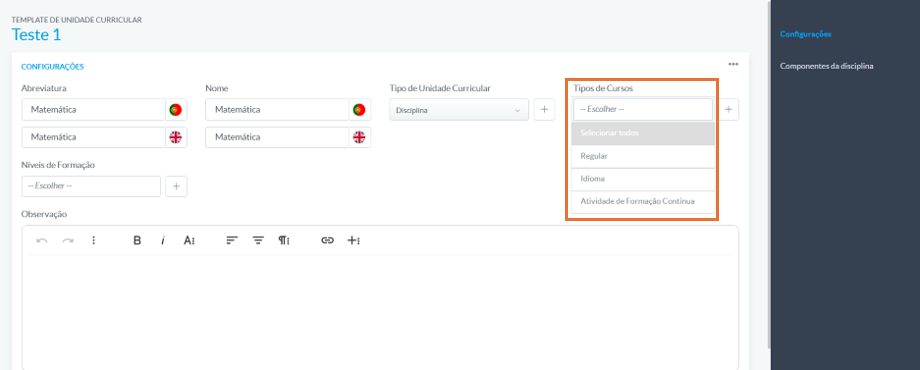Select Regular from the course types list

click(x=643, y=157)
